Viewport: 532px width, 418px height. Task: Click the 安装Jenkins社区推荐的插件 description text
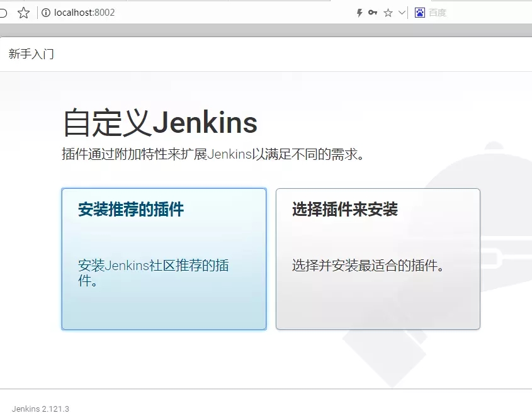click(153, 272)
